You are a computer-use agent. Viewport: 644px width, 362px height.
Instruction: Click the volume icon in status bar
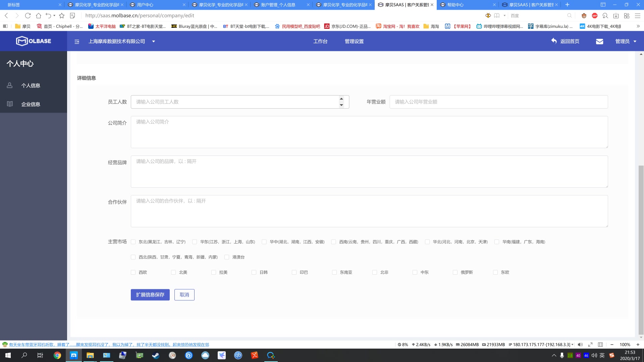pyautogui.click(x=580, y=345)
